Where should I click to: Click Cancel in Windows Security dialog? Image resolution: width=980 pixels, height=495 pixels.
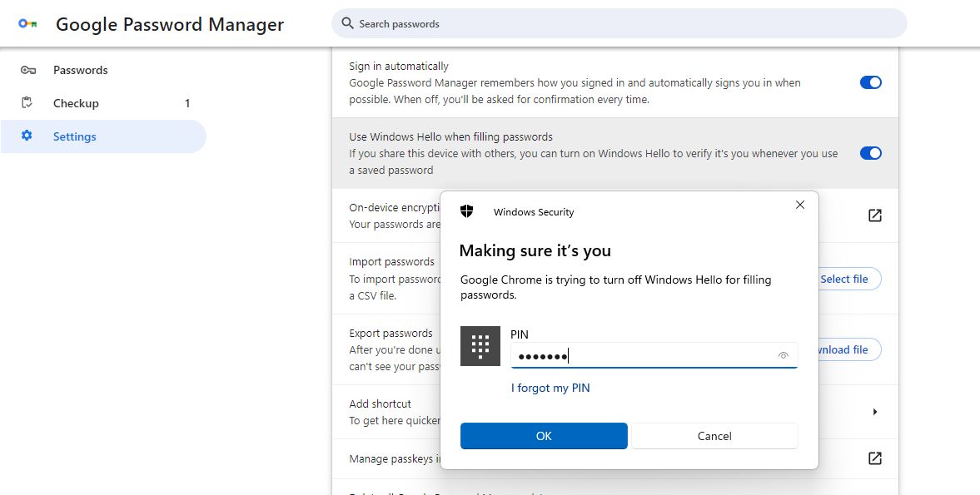coord(714,436)
